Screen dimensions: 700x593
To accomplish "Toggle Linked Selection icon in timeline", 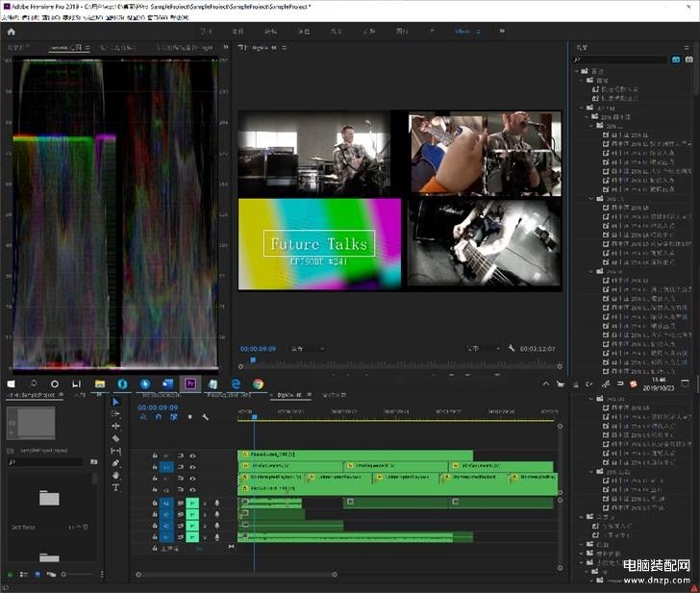I will click(174, 417).
